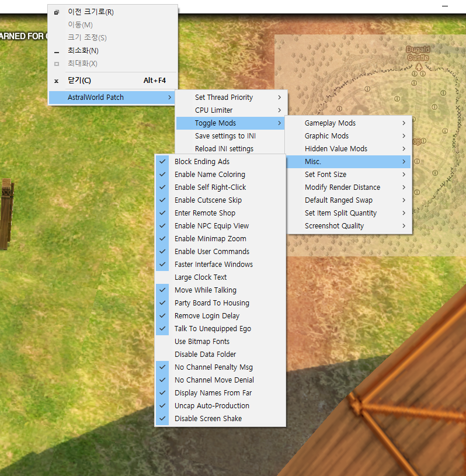Click the Dugald Castle marker on minimap
The image size is (466, 476).
pos(419,66)
